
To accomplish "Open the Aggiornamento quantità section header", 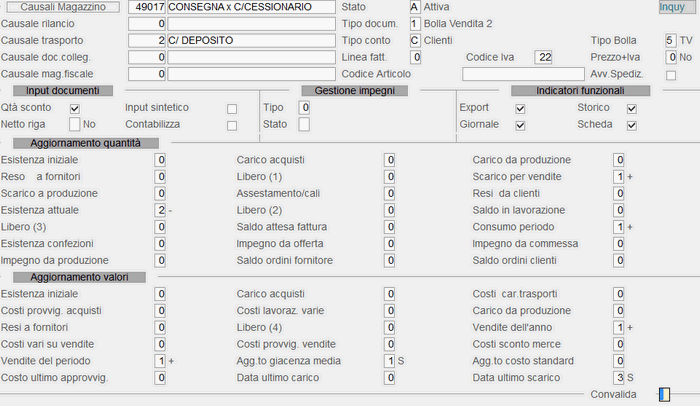I will [86, 143].
